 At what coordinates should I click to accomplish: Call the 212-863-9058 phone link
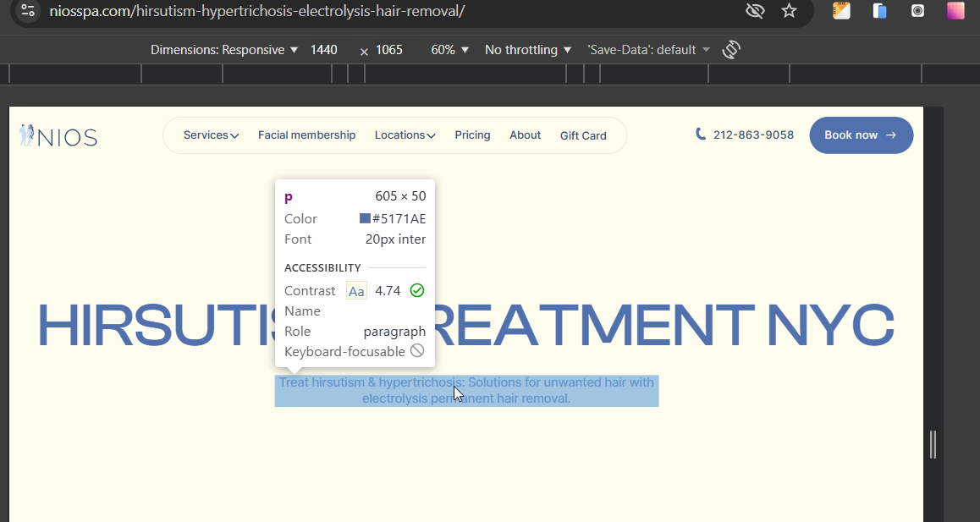pos(753,135)
